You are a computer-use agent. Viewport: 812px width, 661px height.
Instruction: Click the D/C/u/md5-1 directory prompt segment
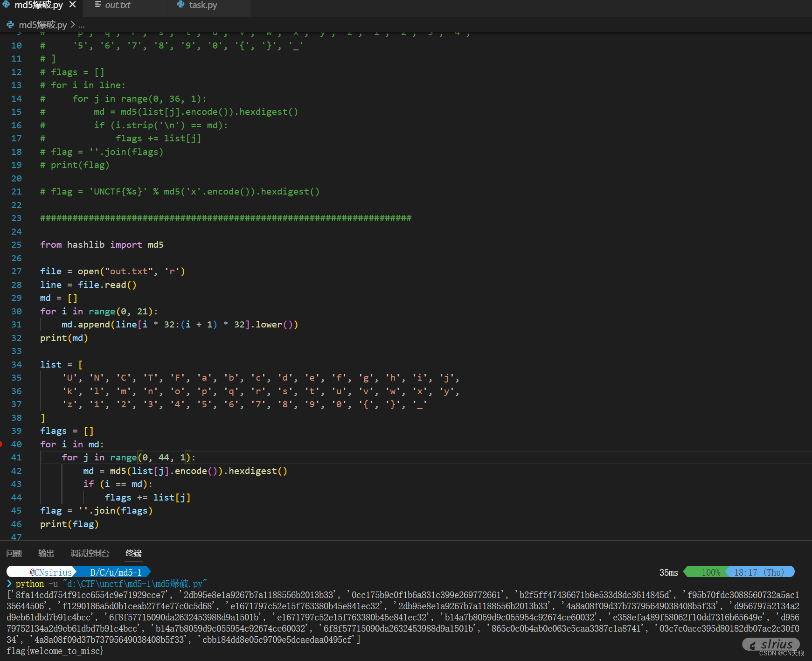116,572
